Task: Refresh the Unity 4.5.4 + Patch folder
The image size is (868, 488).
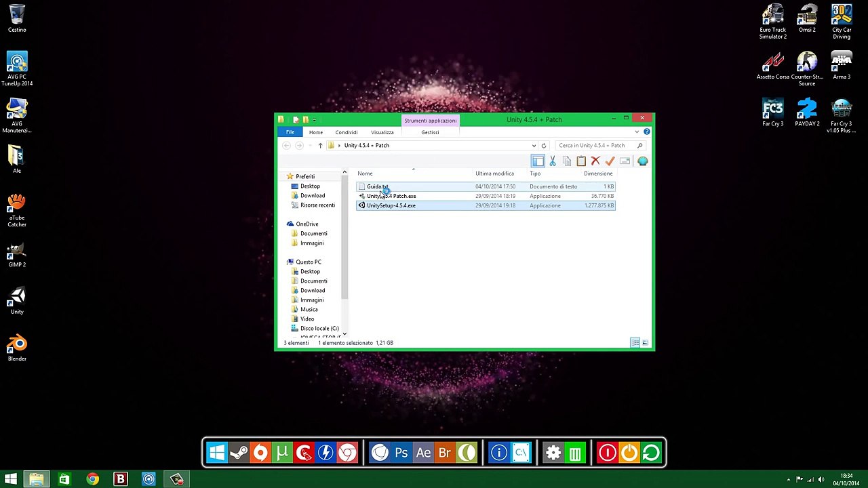Action: pyautogui.click(x=543, y=146)
